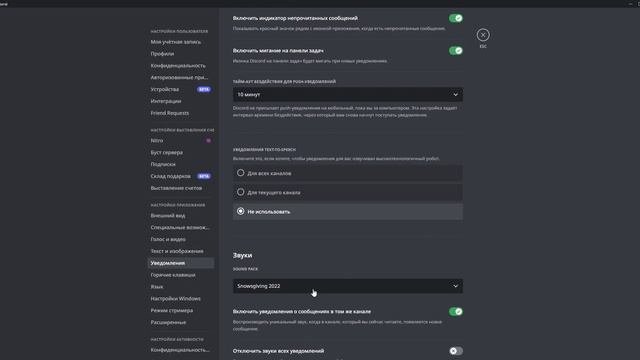Screen dimensions: 640x360
Task: Click the BETA badge next to Устройства
Action: [204, 89]
